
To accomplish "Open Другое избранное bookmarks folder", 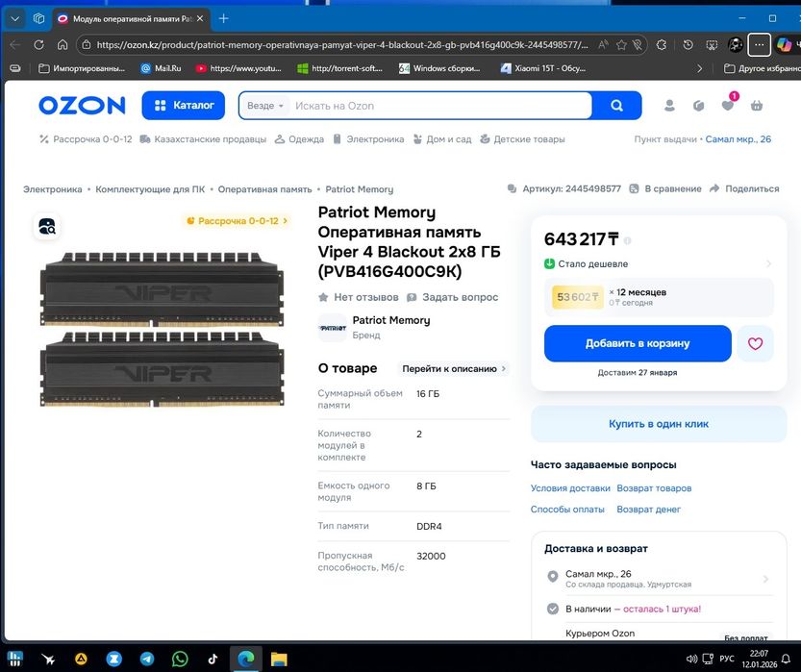I will coord(763,68).
